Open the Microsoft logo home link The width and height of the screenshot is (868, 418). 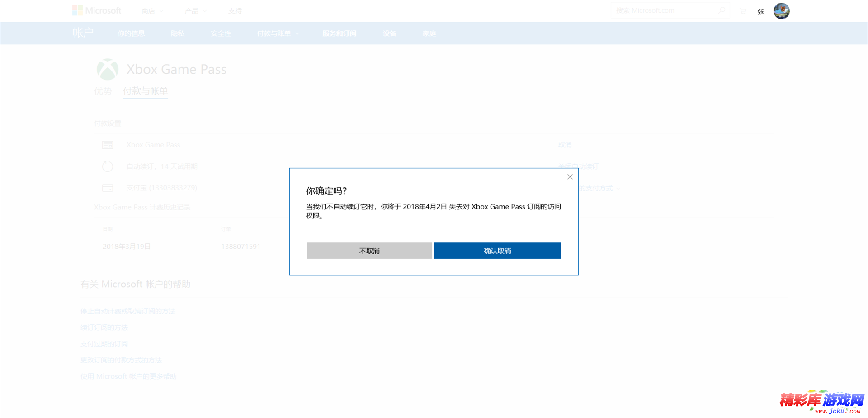pos(97,10)
